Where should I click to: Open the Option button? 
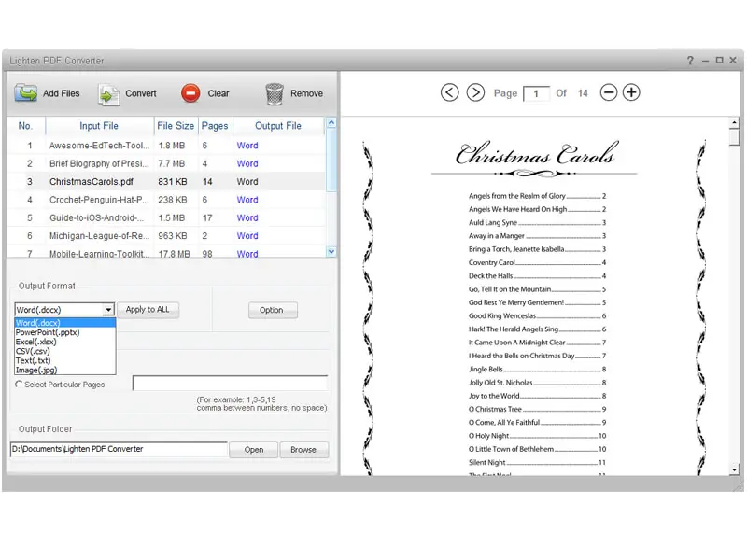273,310
